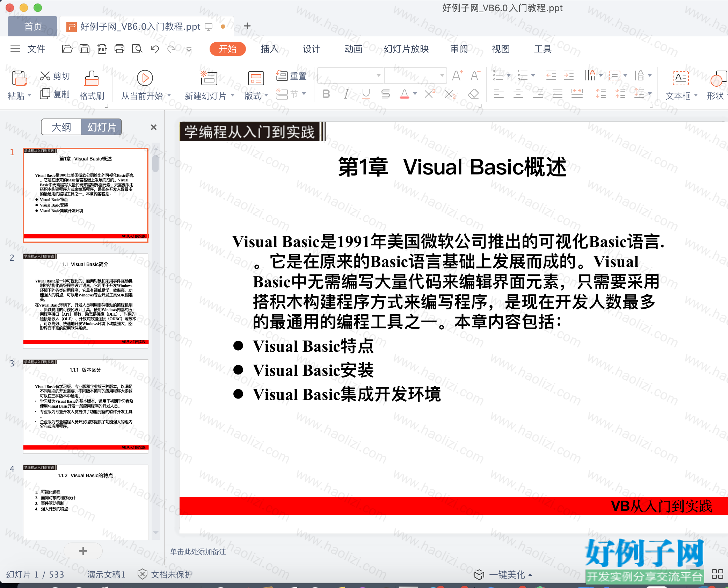Add a new slide icon
728x588 pixels.
pos(209,78)
